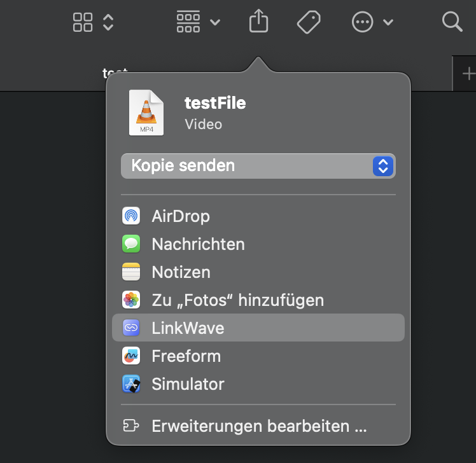
Task: Open the group-by options chevron
Action: tap(215, 22)
